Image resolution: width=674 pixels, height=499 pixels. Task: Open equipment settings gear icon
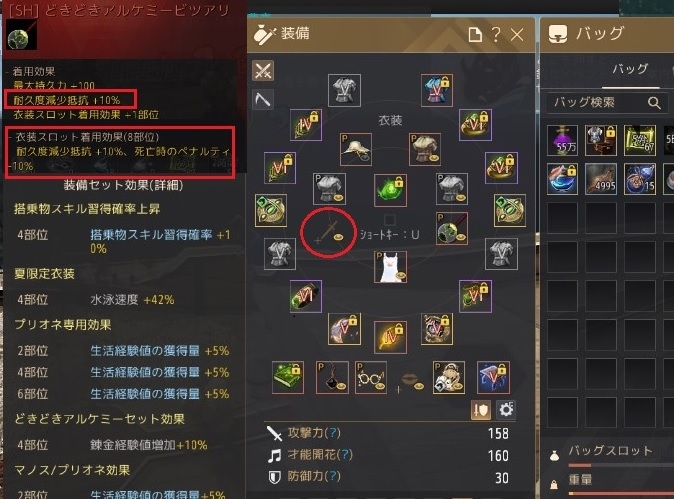click(x=506, y=410)
